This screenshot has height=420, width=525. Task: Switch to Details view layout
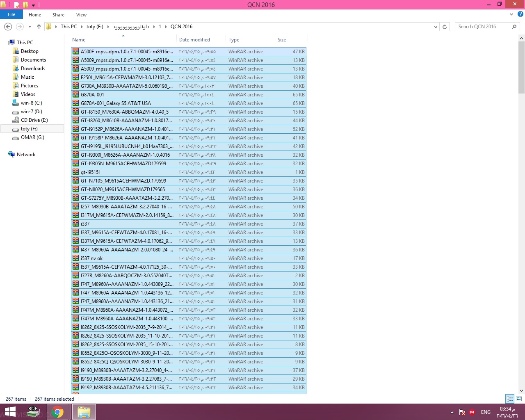click(510, 399)
